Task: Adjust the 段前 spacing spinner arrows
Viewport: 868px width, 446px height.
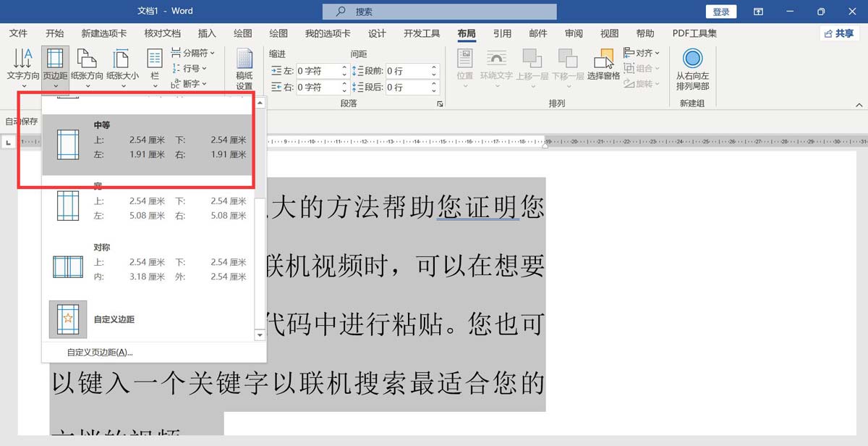Action: tap(435, 71)
